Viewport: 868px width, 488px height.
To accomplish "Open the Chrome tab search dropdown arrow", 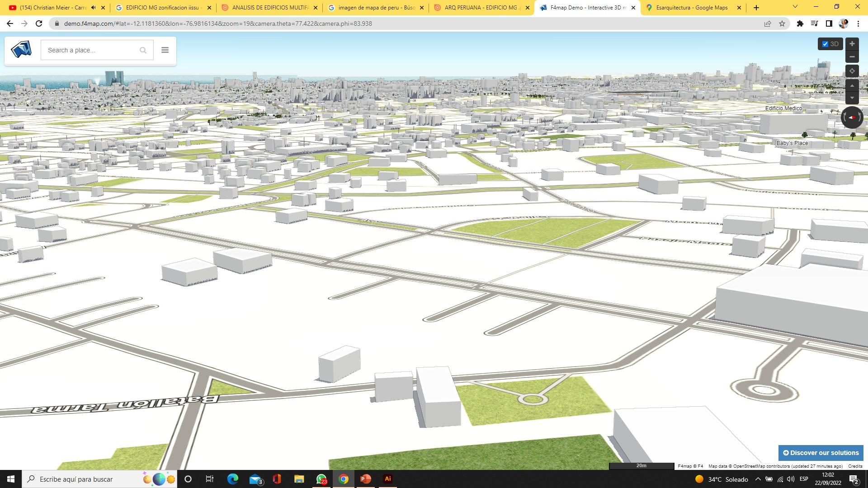I will [795, 7].
